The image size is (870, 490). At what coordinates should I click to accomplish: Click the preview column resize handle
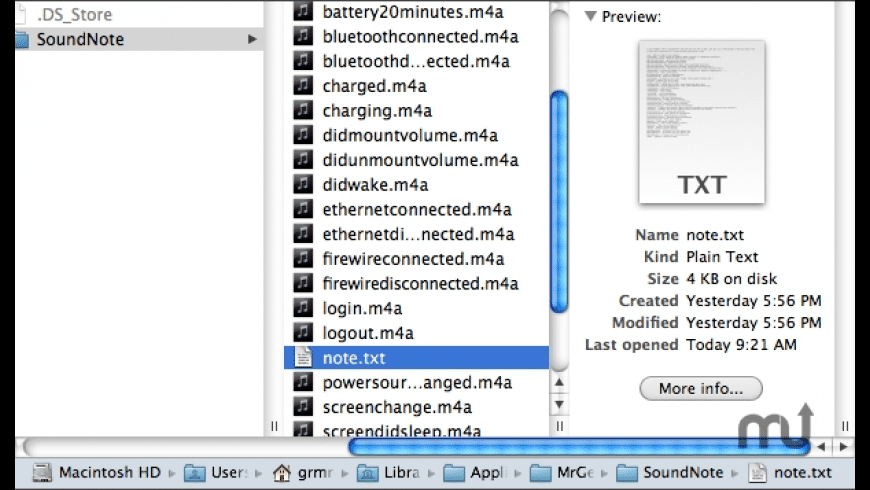[x=844, y=426]
